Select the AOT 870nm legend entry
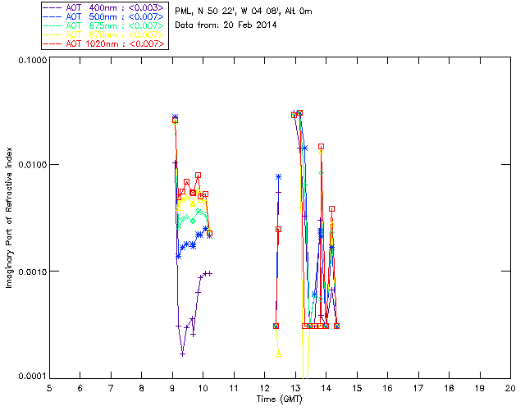 (x=104, y=34)
